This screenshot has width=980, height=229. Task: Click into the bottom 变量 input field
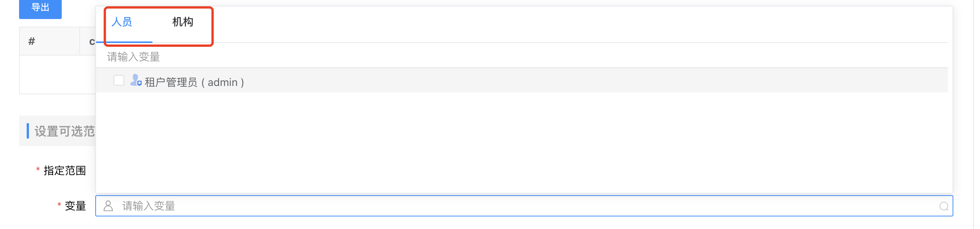click(x=495, y=206)
